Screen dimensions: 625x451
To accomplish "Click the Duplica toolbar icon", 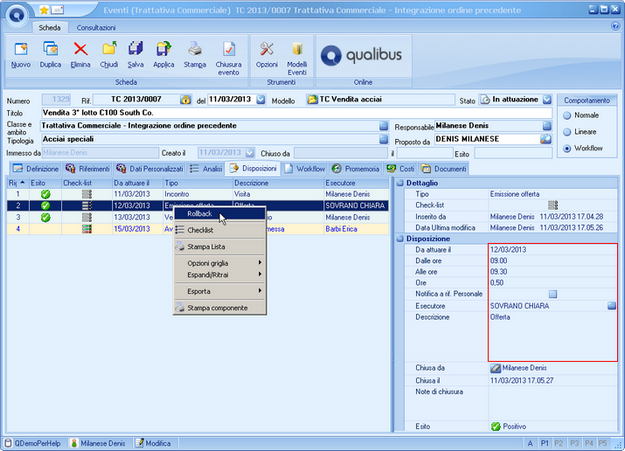I will click(x=50, y=49).
